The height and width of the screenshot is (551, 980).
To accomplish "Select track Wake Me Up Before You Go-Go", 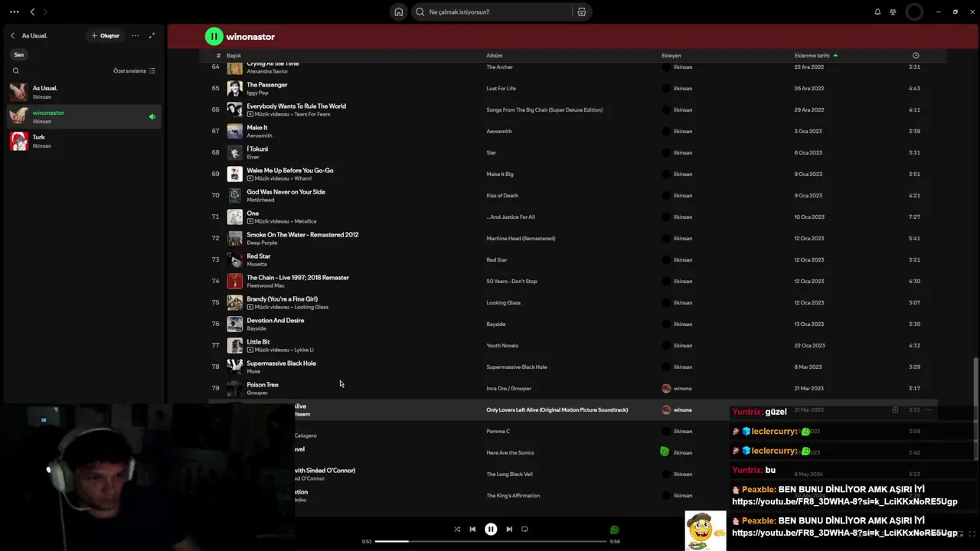I will pyautogui.click(x=290, y=170).
